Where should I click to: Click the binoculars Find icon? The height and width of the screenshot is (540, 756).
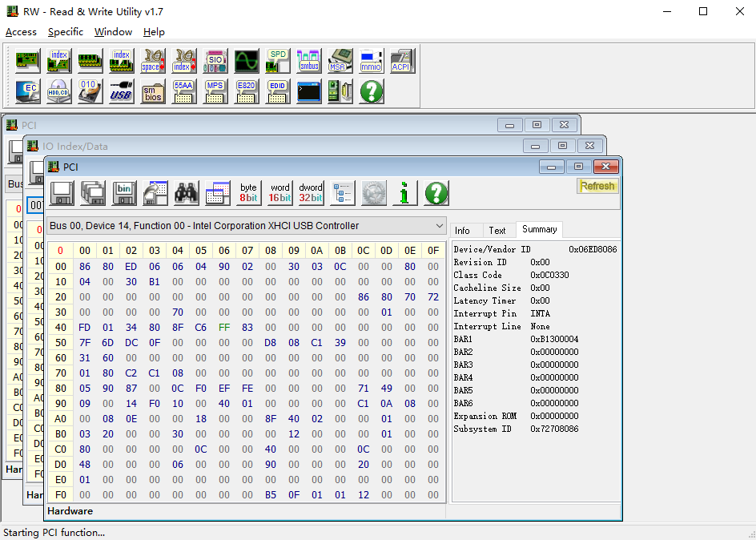(187, 193)
